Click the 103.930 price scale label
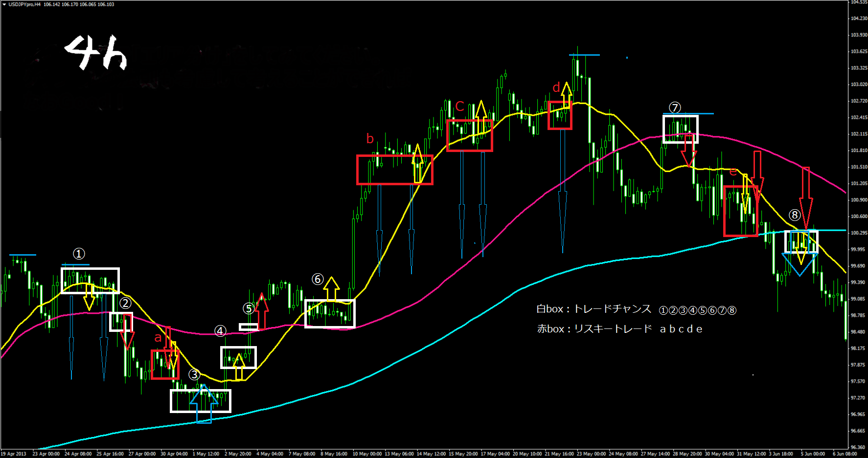Image resolution: width=868 pixels, height=458 pixels. (859, 35)
